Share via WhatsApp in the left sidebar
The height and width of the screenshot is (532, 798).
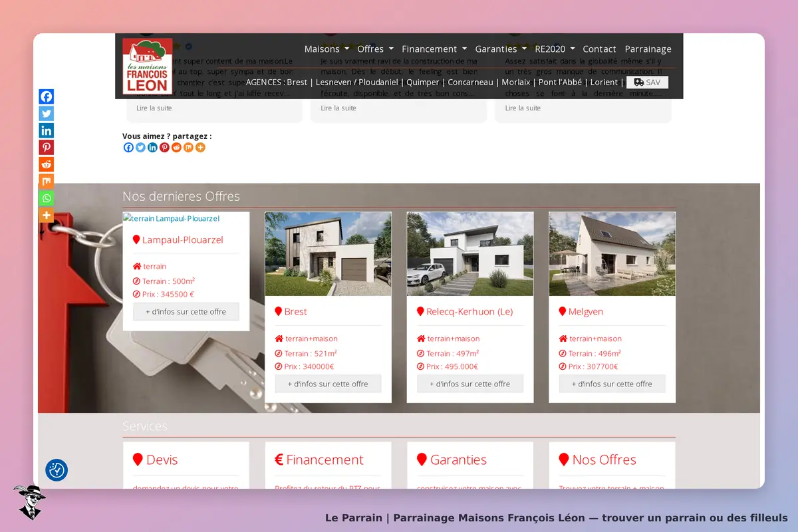[x=46, y=198]
